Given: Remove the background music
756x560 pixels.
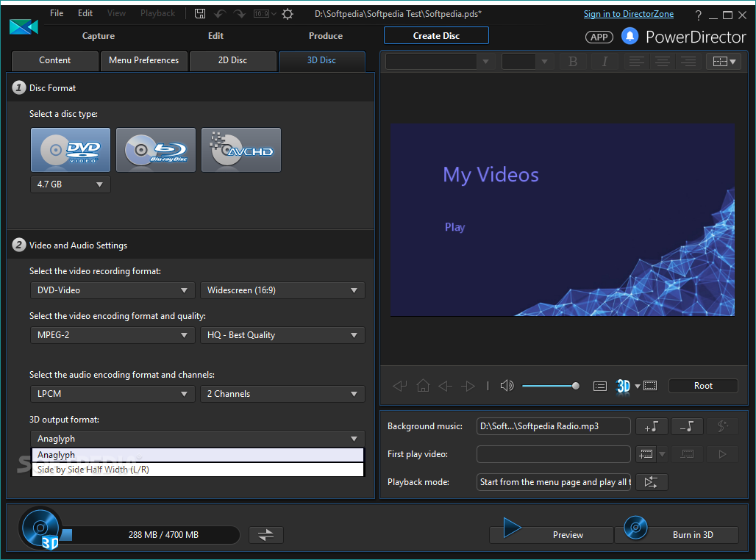Looking at the screenshot, I should 687,426.
